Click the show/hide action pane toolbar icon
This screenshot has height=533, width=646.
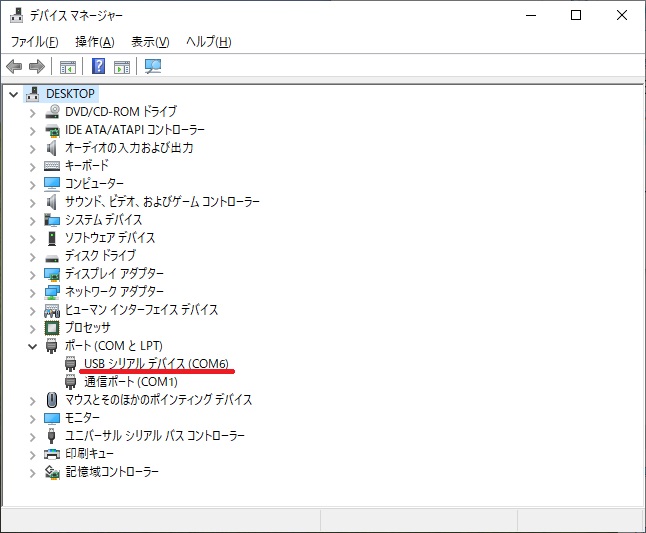coord(122,67)
